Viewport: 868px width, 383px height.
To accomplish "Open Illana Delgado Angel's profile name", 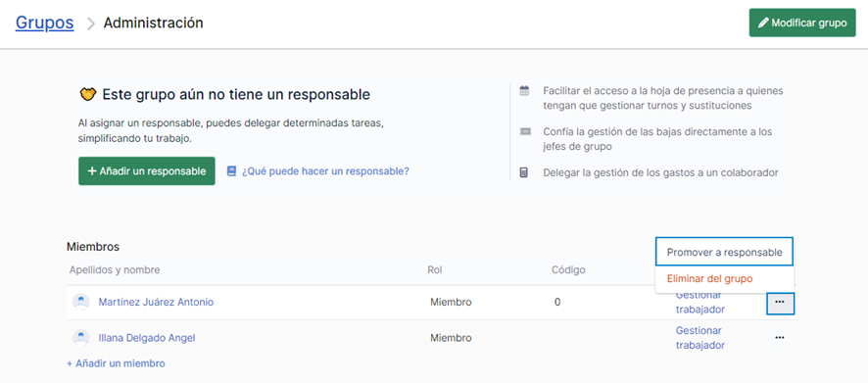I will click(x=147, y=338).
